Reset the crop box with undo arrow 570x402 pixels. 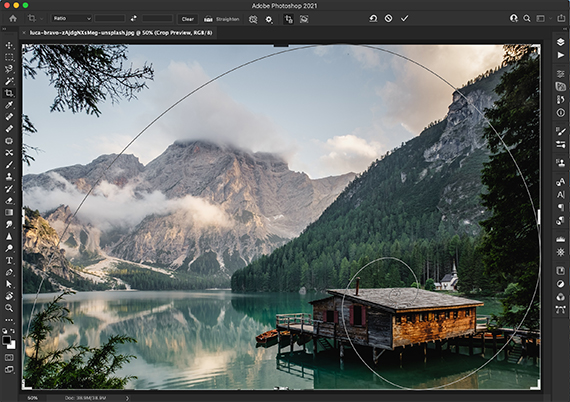(x=373, y=18)
